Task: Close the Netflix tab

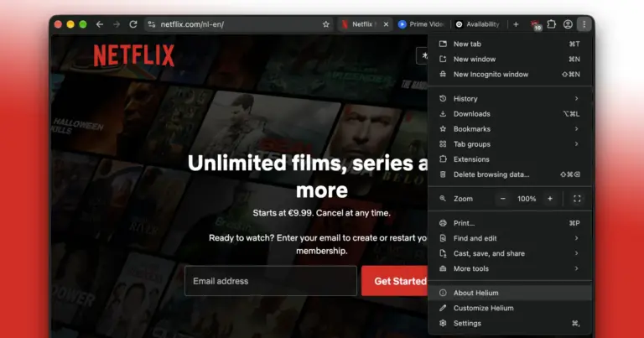Action: pyautogui.click(x=386, y=24)
